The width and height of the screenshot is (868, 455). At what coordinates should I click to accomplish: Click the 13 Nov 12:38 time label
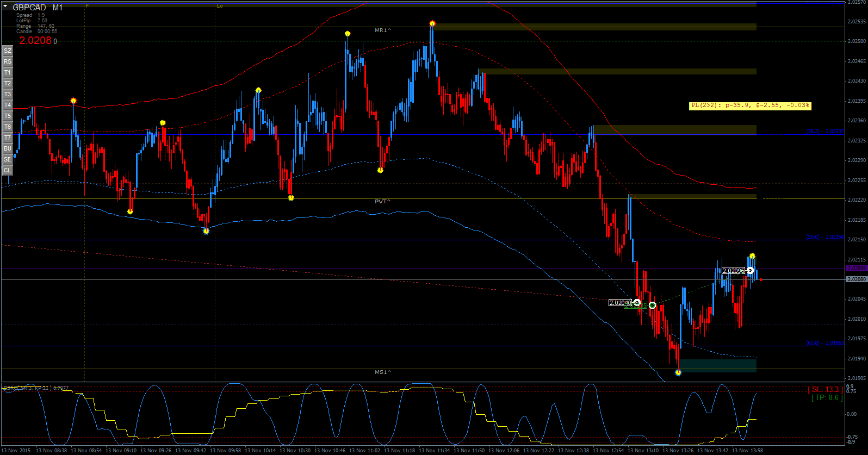click(x=574, y=450)
